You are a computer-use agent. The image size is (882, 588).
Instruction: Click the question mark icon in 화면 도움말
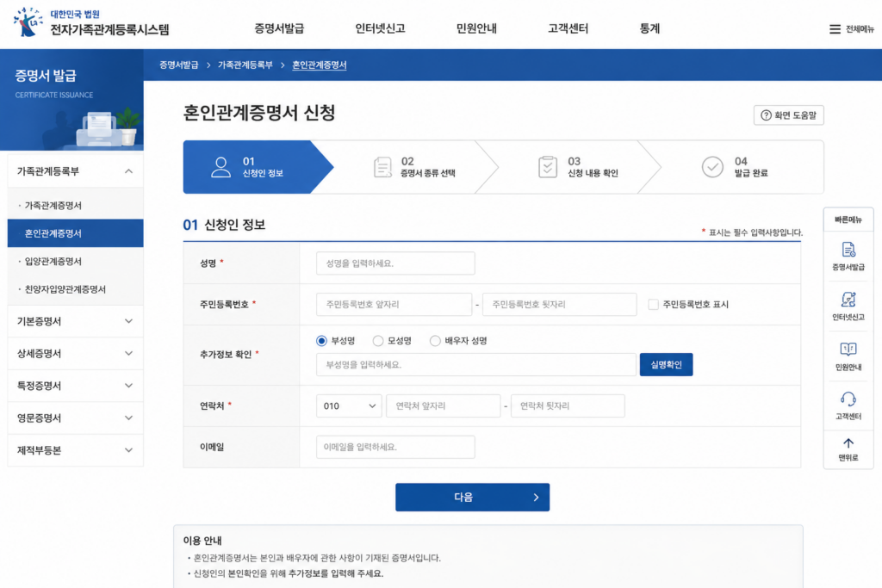tap(766, 115)
